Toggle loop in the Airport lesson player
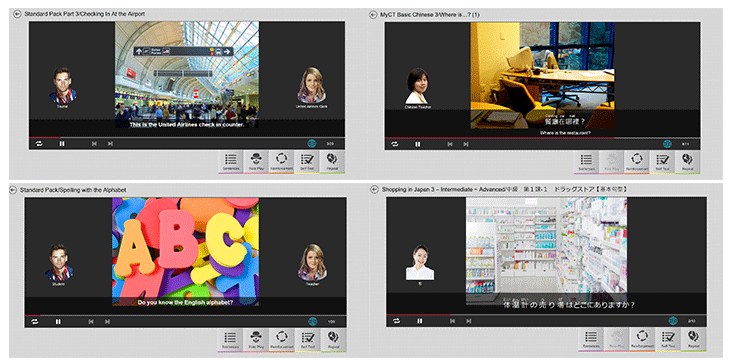The image size is (737, 360). pyautogui.click(x=39, y=144)
